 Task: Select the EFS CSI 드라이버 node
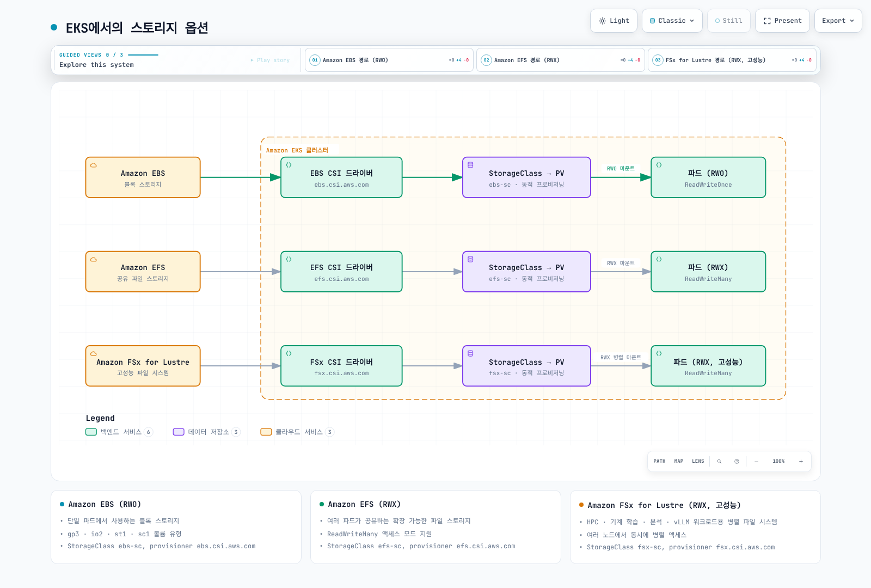coord(341,272)
